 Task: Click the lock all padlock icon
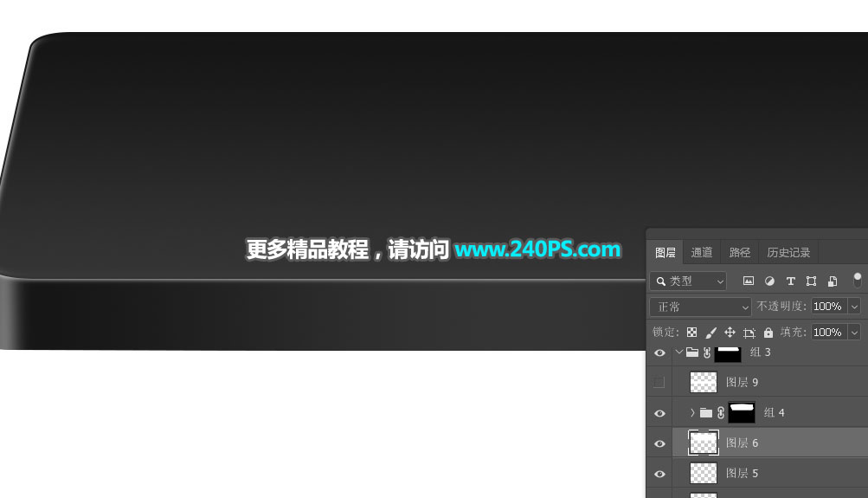pos(768,333)
